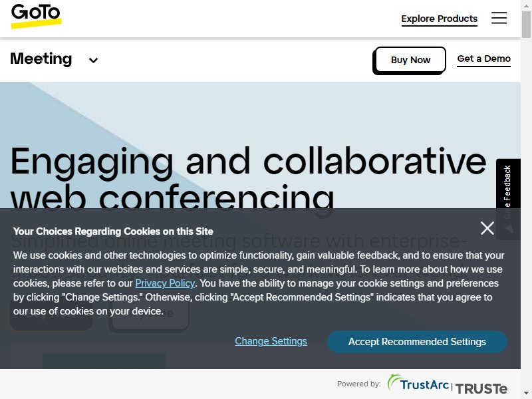
Task: Click the 'Powered by:' label
Action: point(358,384)
